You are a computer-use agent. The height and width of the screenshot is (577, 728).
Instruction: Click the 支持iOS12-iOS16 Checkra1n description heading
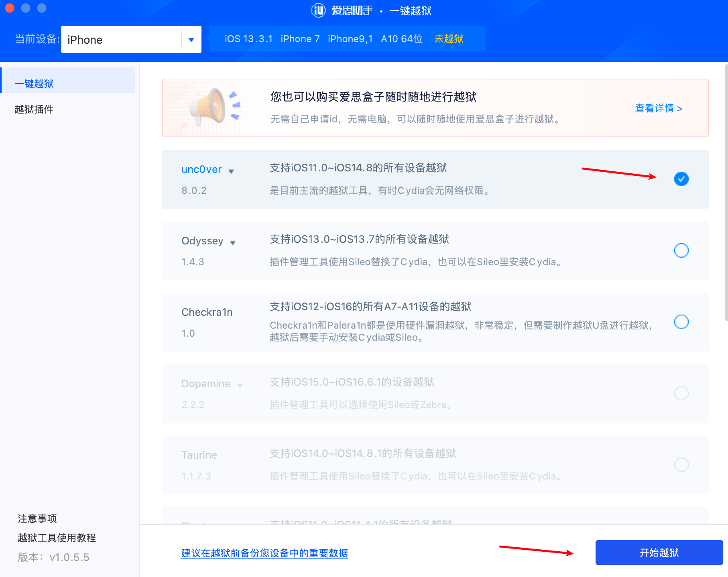point(370,307)
